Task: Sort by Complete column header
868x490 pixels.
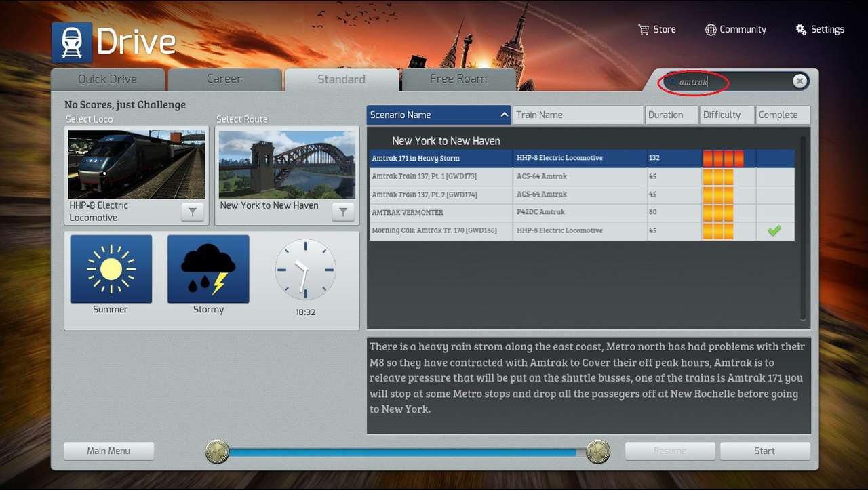Action: tap(783, 115)
